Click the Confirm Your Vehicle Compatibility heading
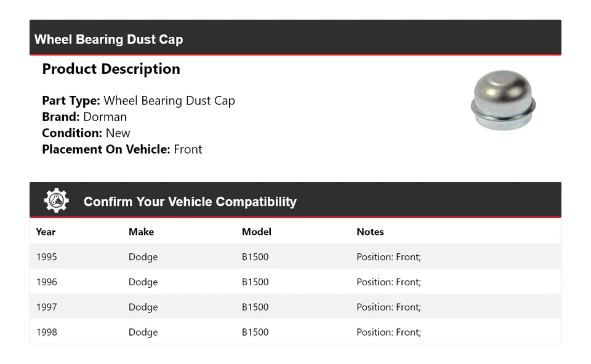 pos(190,202)
